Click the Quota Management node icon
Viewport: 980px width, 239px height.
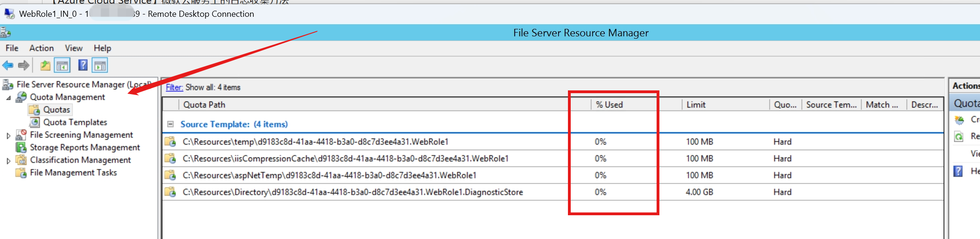pos(21,97)
